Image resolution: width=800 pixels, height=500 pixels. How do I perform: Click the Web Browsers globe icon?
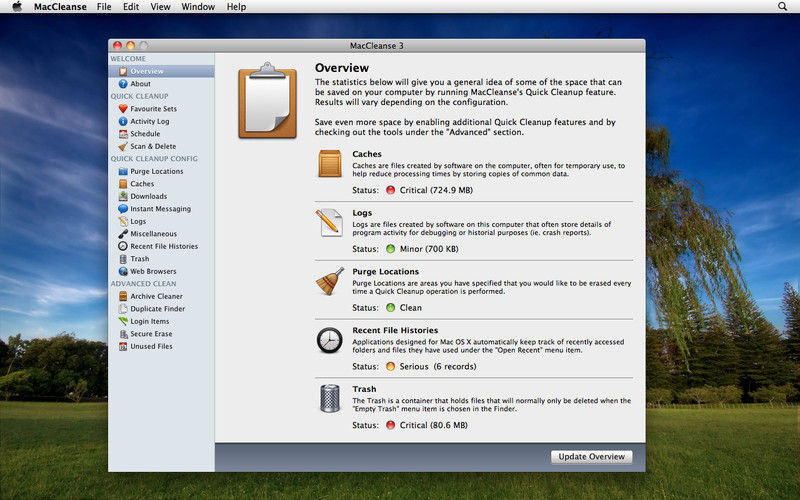pos(123,271)
